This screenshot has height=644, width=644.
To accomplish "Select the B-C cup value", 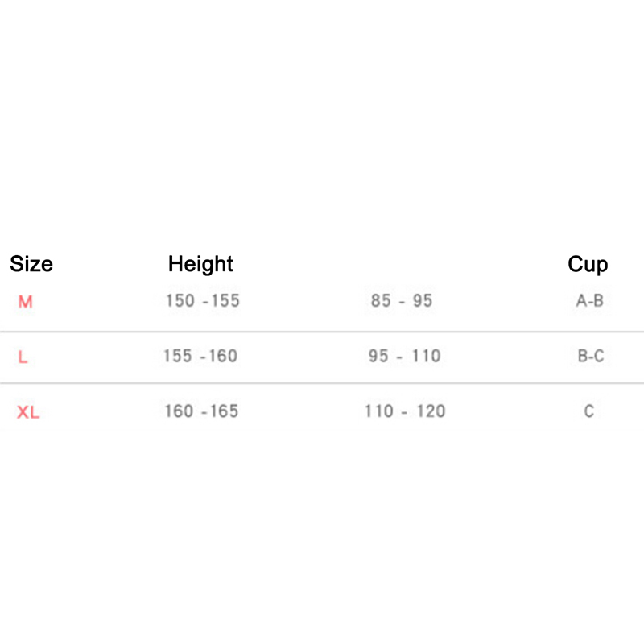I will pyautogui.click(x=590, y=356).
